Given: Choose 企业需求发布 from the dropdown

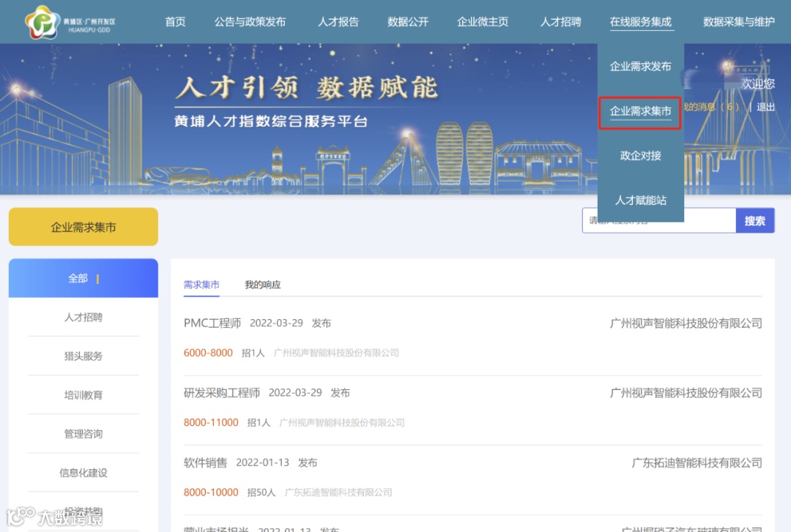Looking at the screenshot, I should [641, 67].
